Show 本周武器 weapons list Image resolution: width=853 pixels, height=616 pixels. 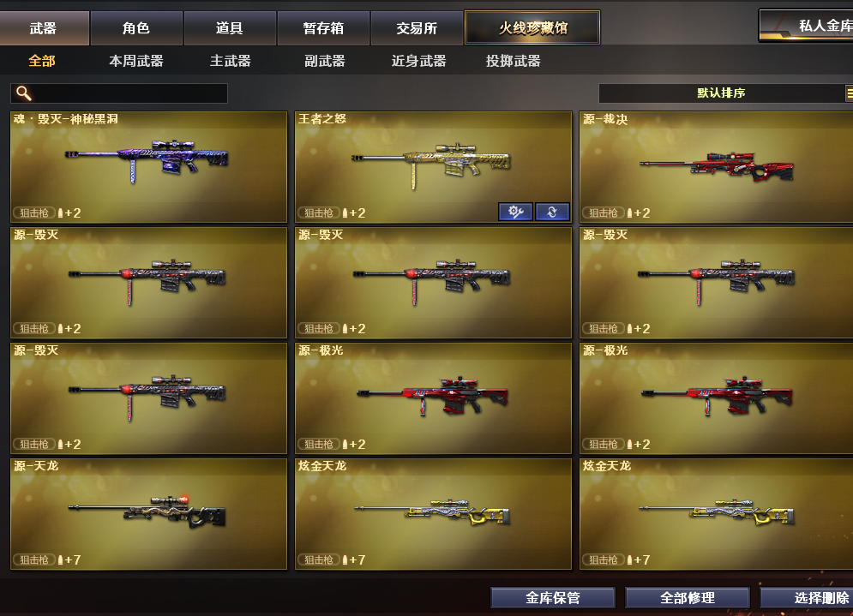(136, 61)
